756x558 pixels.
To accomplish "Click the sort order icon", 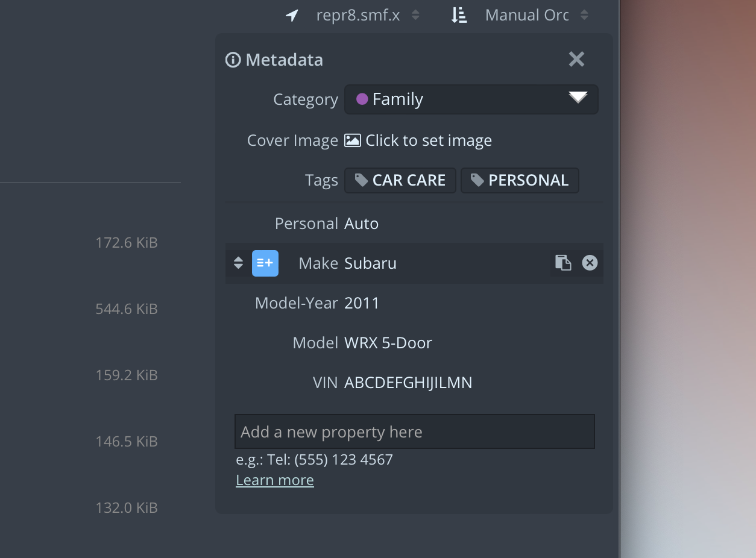I will coord(459,16).
